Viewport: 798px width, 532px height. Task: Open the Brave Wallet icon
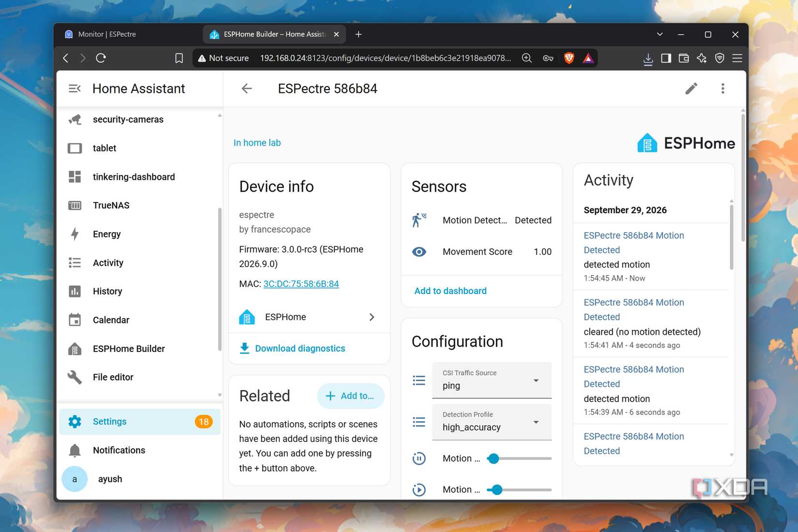pos(684,58)
